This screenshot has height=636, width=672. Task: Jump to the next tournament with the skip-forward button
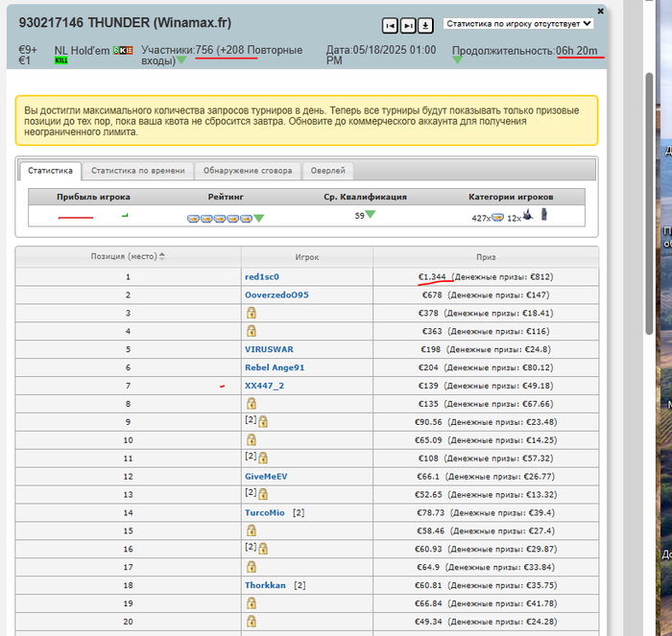pos(408,26)
